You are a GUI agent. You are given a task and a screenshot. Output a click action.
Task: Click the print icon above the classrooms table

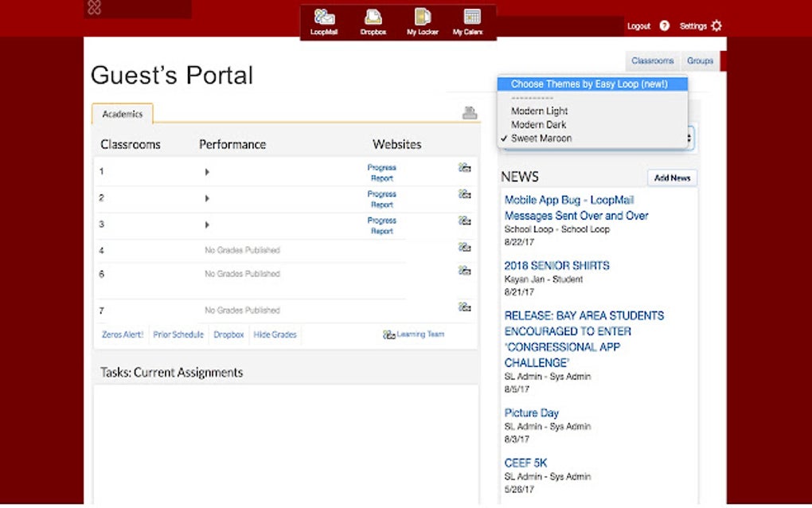470,113
